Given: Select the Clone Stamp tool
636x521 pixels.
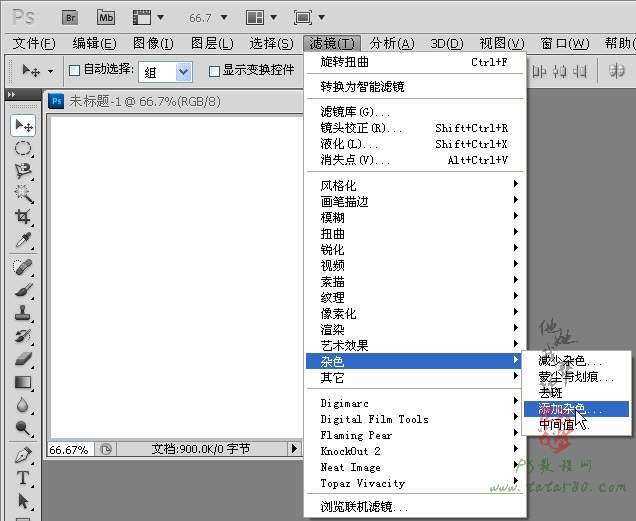Looking at the screenshot, I should pyautogui.click(x=23, y=313).
